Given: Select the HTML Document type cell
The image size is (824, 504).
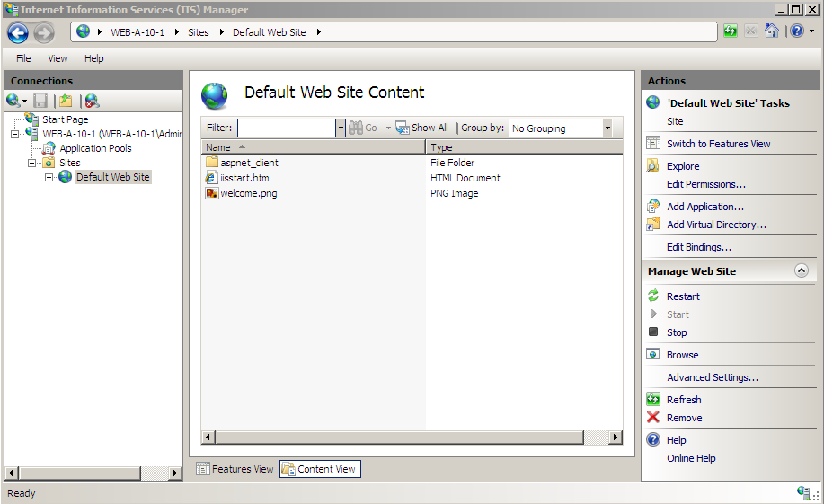Looking at the screenshot, I should [x=465, y=178].
